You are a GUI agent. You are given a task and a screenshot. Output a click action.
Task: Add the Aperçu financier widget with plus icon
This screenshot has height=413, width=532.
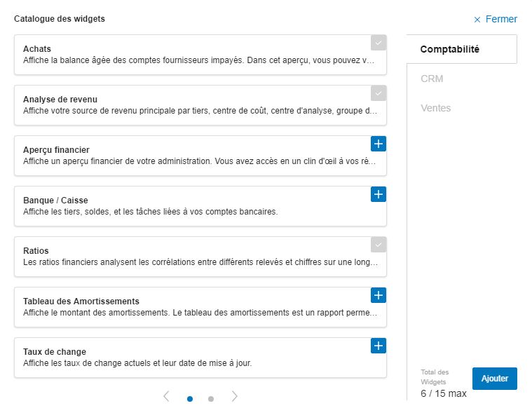coord(378,144)
